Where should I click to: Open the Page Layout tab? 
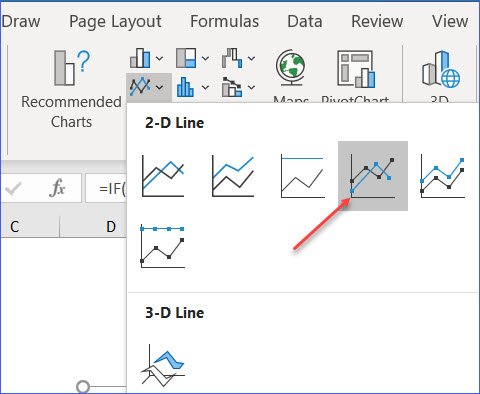[115, 22]
